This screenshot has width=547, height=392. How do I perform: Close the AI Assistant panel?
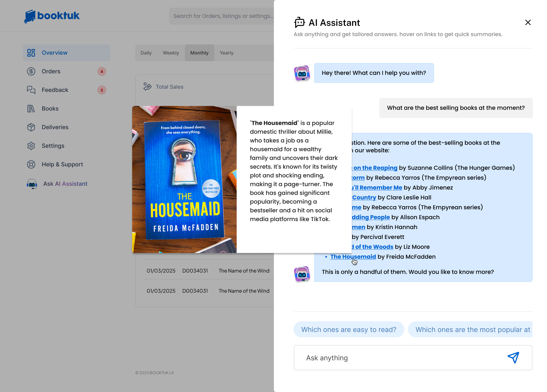528,23
